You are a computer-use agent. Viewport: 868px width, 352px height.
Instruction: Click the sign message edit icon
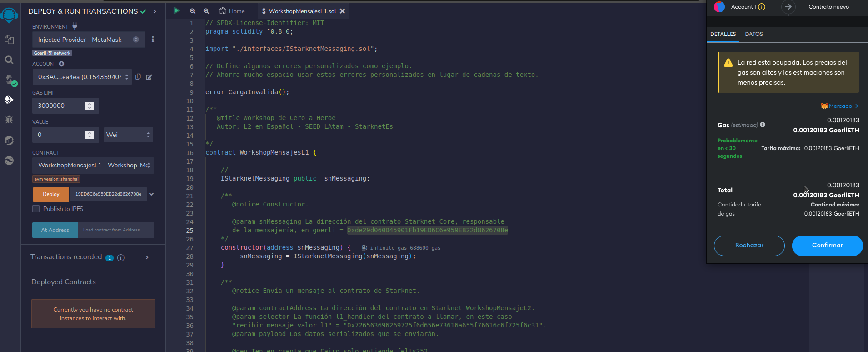pos(149,77)
